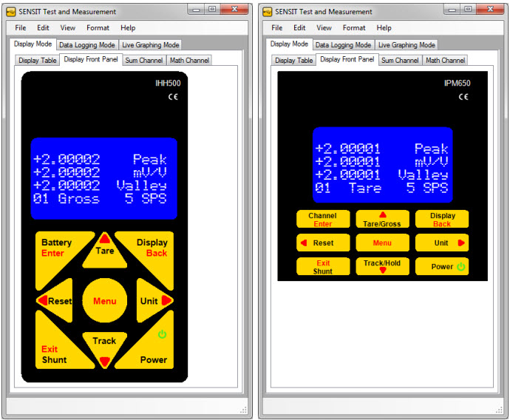Screen dimensions: 510x420
Task: Open File menu in left window
Action: (x=21, y=28)
